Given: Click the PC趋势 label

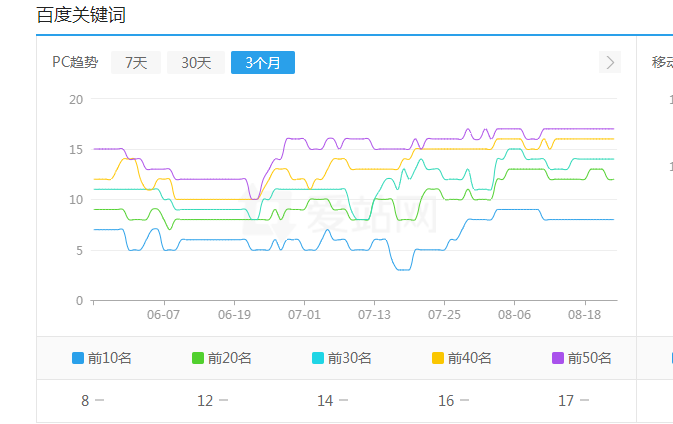Looking at the screenshot, I should click(x=75, y=63).
